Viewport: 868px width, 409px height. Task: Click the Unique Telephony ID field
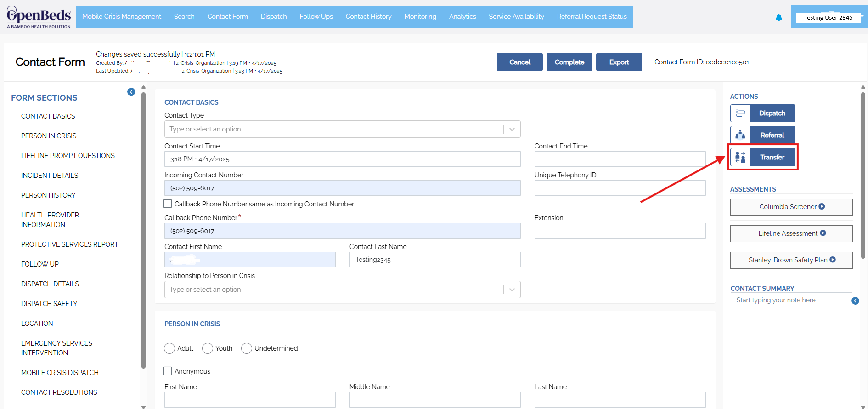pyautogui.click(x=620, y=188)
